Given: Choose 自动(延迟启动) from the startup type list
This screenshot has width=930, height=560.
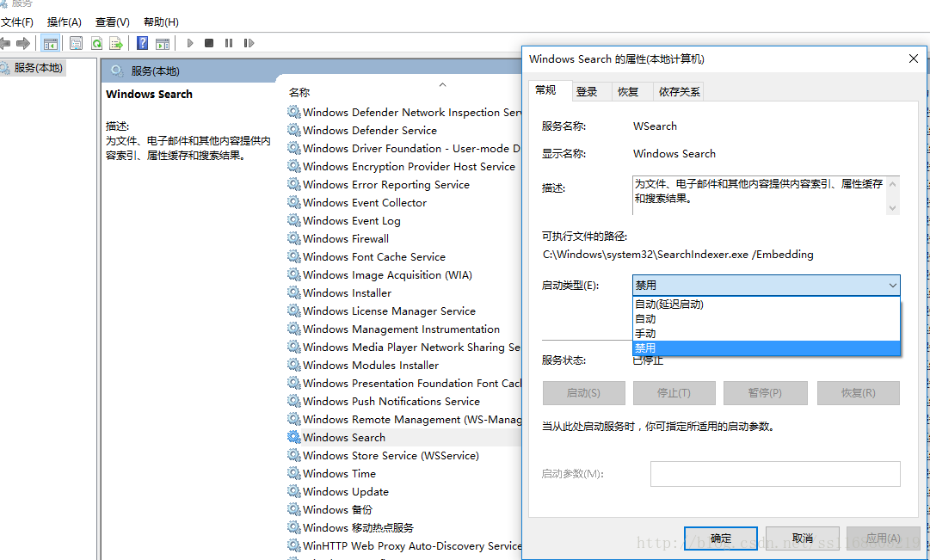Looking at the screenshot, I should [x=767, y=305].
